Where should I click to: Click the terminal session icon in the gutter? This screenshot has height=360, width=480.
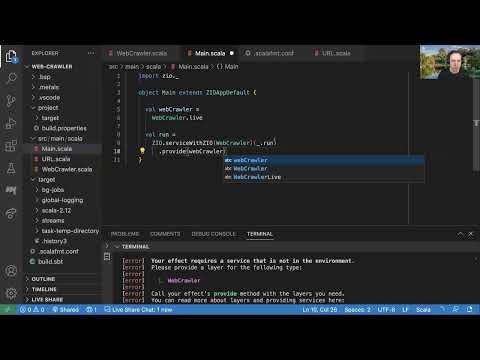click(x=107, y=256)
